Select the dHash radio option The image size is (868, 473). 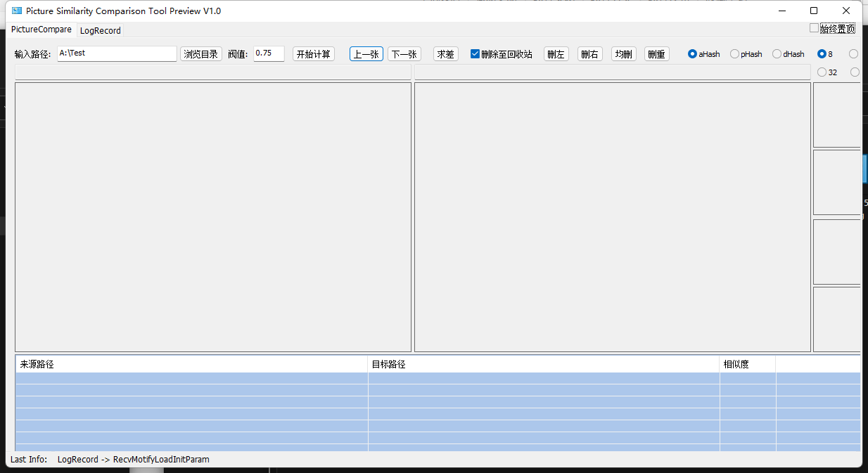[x=777, y=54]
